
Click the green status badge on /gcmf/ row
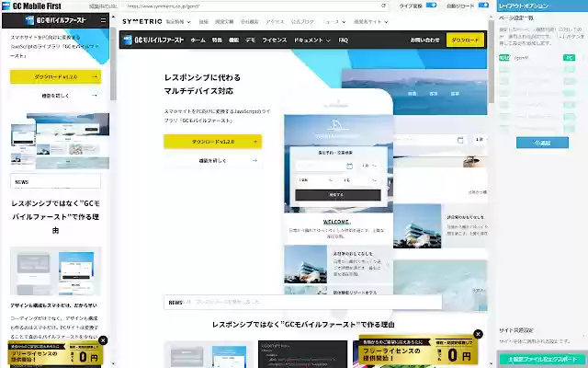(504, 58)
